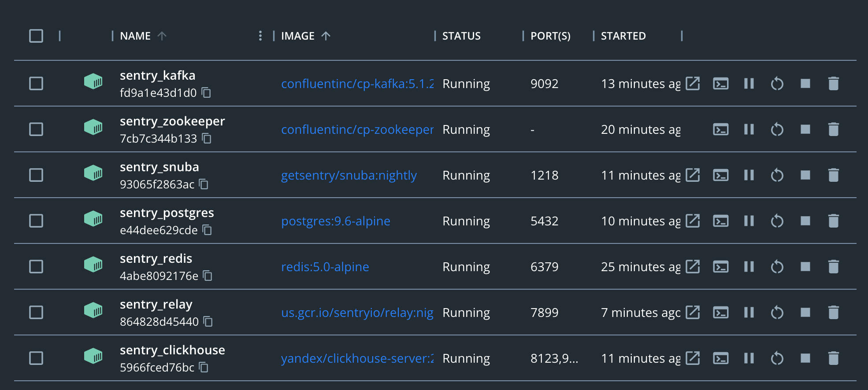Restart the sentry_snuba container

point(777,175)
